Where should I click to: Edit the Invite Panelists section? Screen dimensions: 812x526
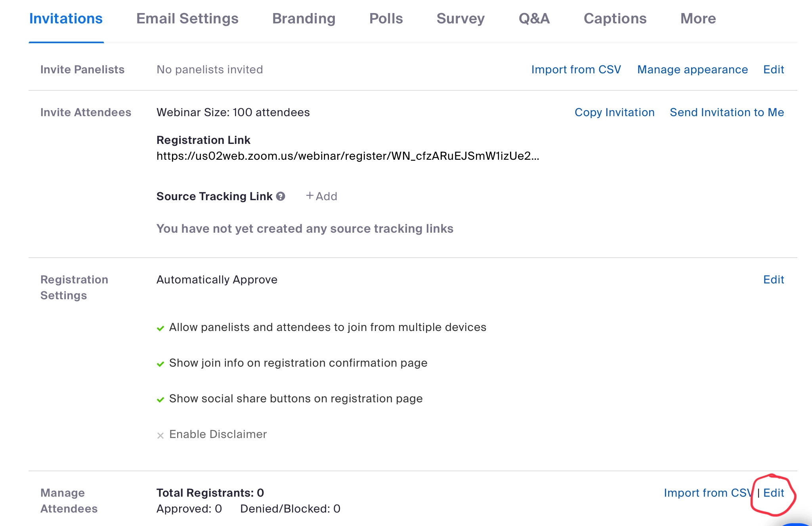point(774,69)
